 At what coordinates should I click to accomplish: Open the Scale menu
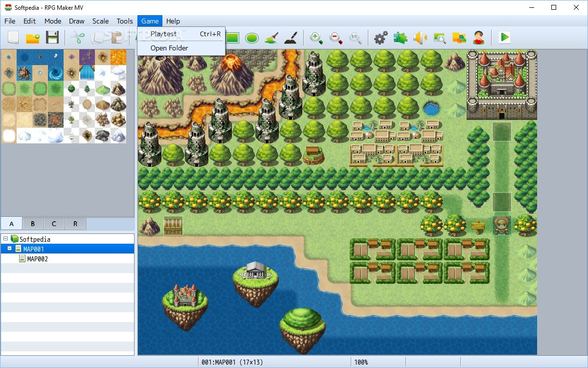click(101, 21)
